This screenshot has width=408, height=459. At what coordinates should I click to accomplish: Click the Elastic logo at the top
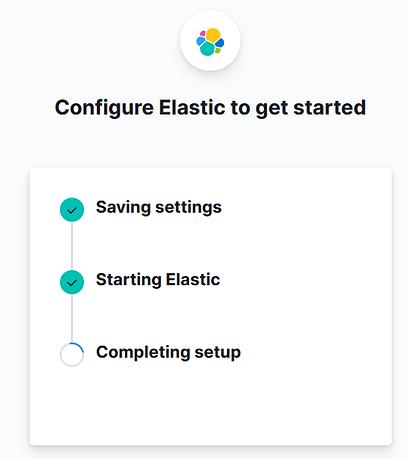pyautogui.click(x=210, y=42)
